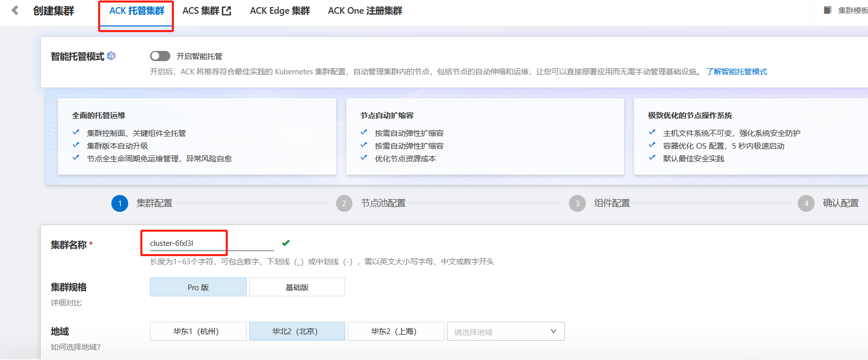
Task: Click the 集群版本自动升级 list item
Action: (117, 146)
